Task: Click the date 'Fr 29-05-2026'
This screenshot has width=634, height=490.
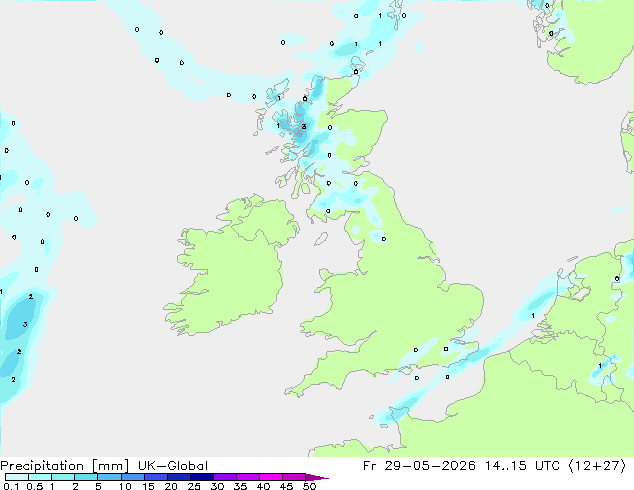Action: coord(419,466)
